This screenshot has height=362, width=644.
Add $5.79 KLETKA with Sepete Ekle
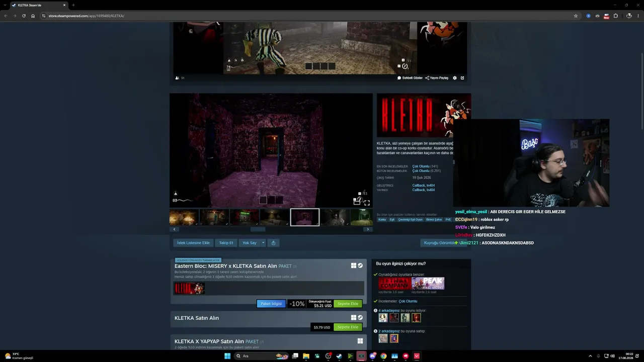(348, 327)
